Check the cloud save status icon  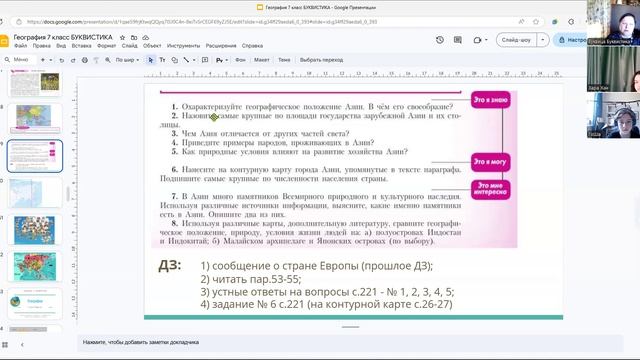[x=146, y=37]
